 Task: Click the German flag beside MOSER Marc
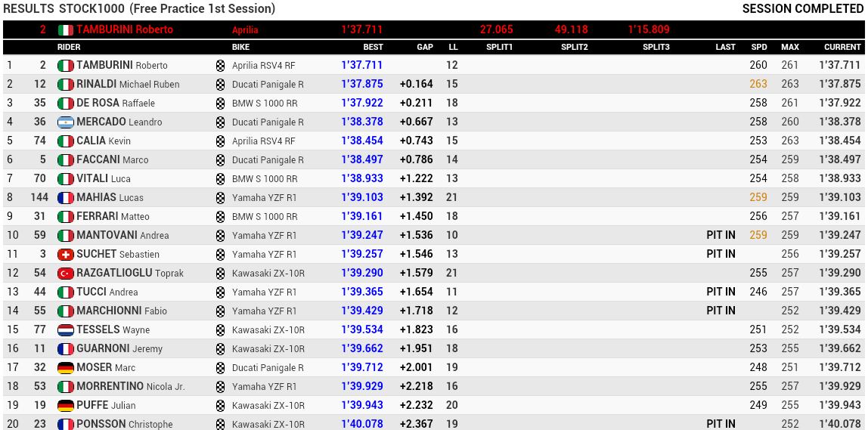point(65,368)
